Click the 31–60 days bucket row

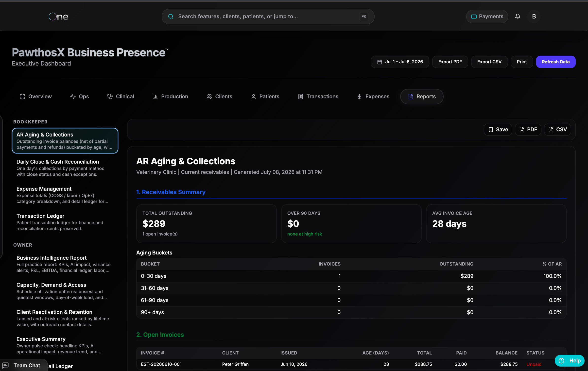click(351, 288)
